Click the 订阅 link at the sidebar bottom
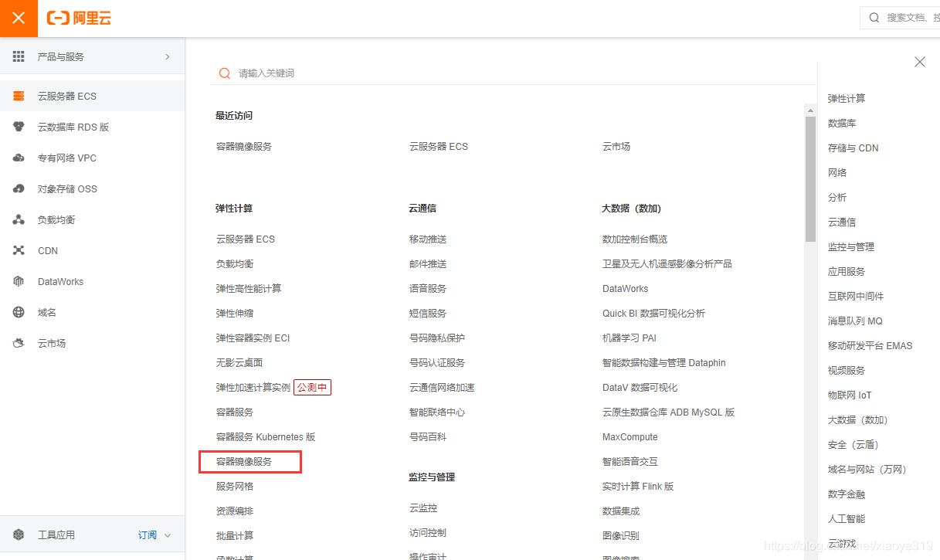Screen dimensions: 940x560 click(x=148, y=535)
